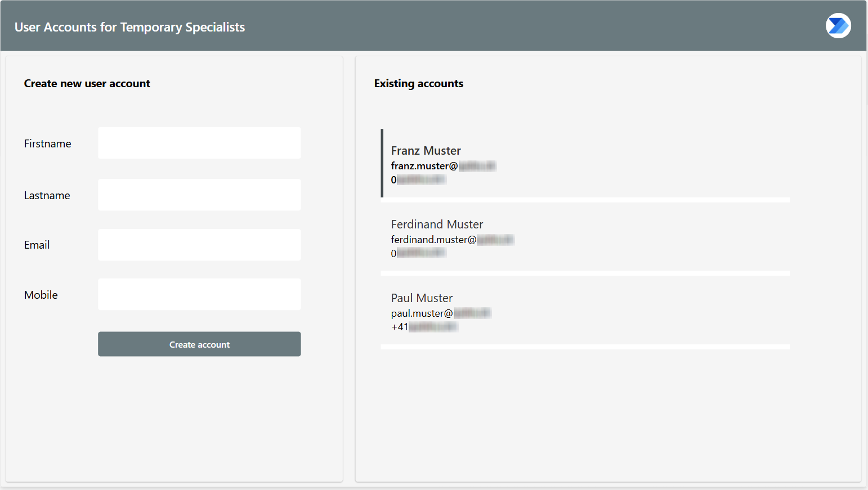Click the Power Automate logo icon
This screenshot has width=868, height=490.
(x=838, y=26)
